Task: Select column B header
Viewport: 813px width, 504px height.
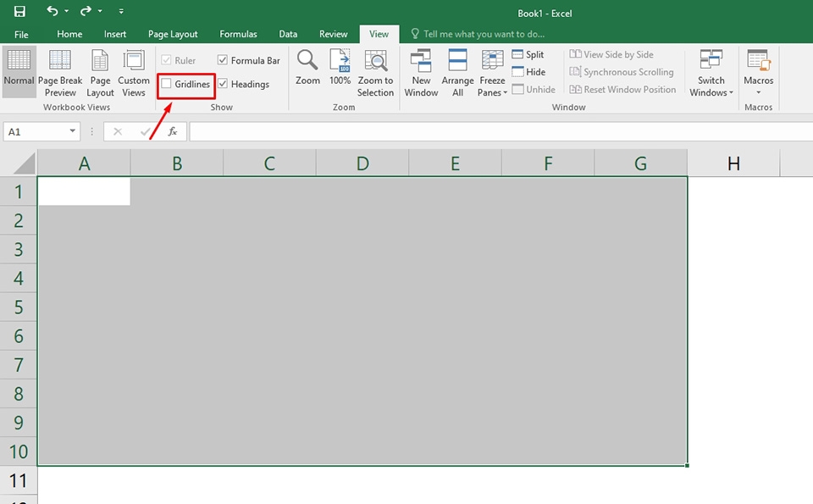Action: (x=177, y=163)
